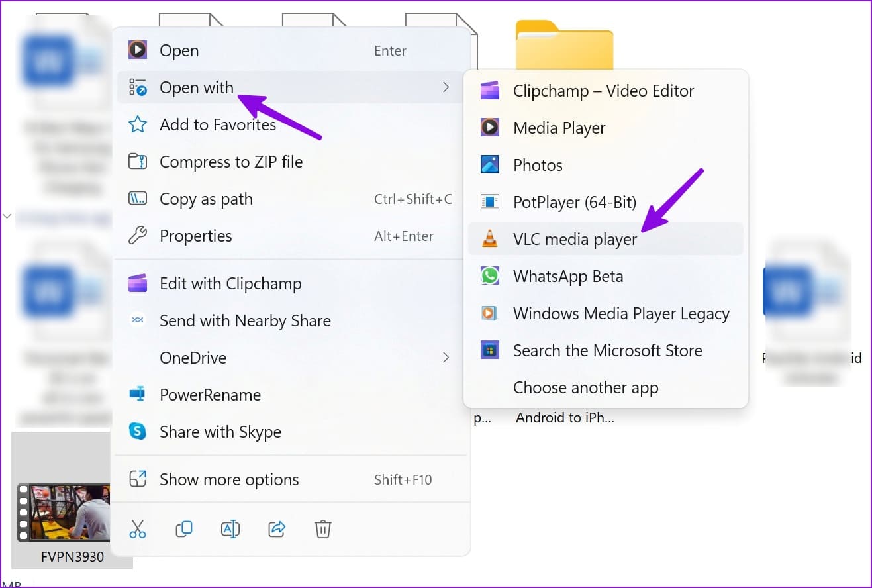Expand the Open with submenu arrow
The width and height of the screenshot is (872, 588).
point(446,87)
